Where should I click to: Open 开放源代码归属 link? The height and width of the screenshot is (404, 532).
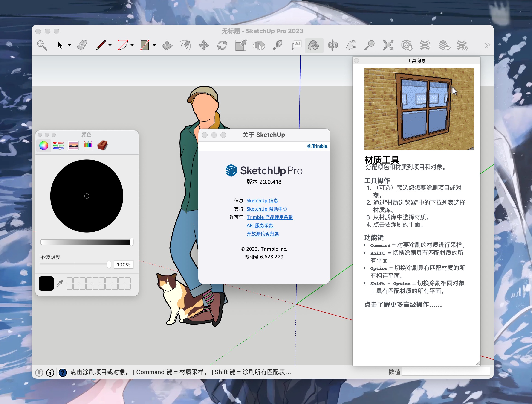tap(263, 234)
